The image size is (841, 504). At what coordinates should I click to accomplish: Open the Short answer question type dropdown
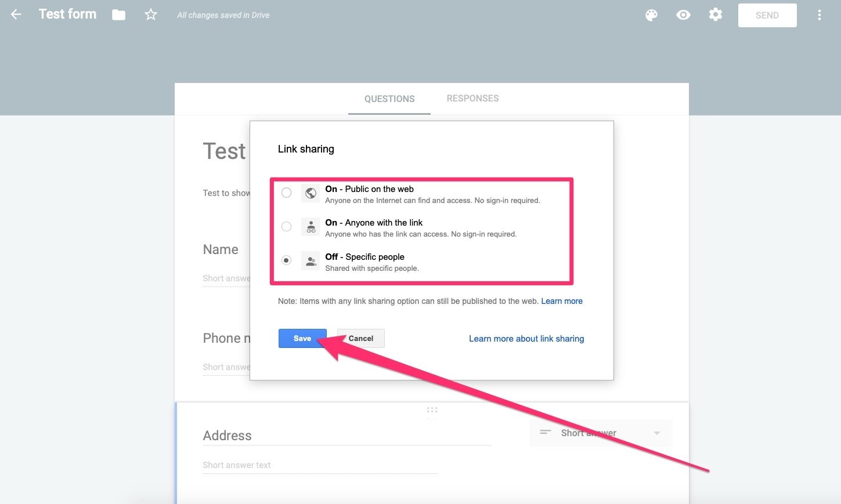601,433
